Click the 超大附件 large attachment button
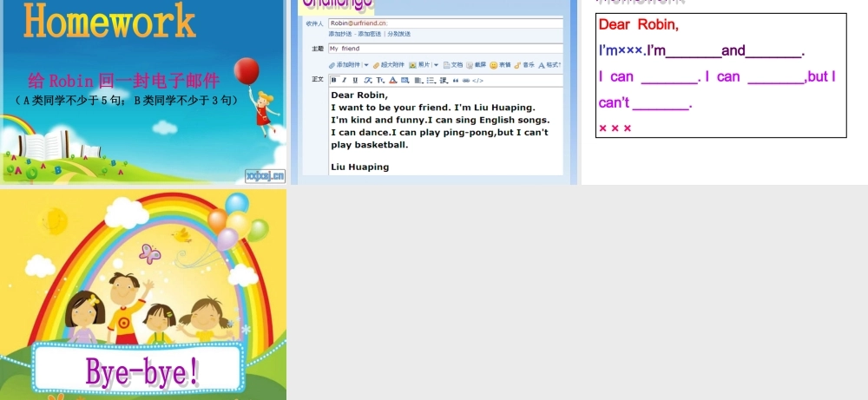The height and width of the screenshot is (400, 868). (x=389, y=65)
